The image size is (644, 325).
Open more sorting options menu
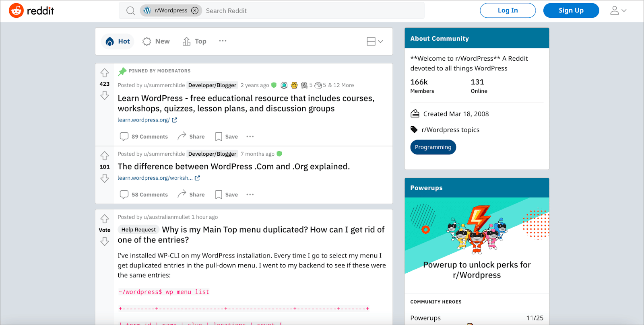pyautogui.click(x=223, y=41)
